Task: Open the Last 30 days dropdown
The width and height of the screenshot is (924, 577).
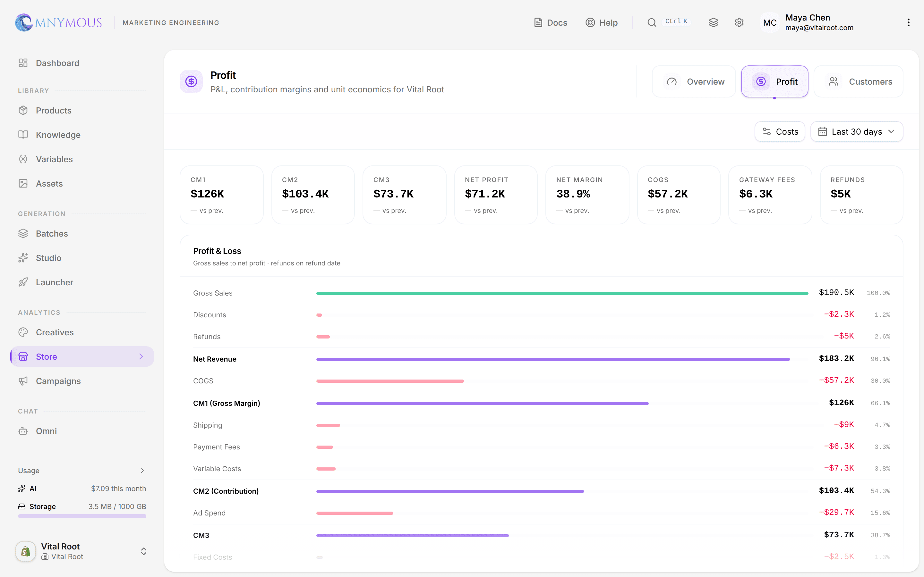Action: point(856,132)
